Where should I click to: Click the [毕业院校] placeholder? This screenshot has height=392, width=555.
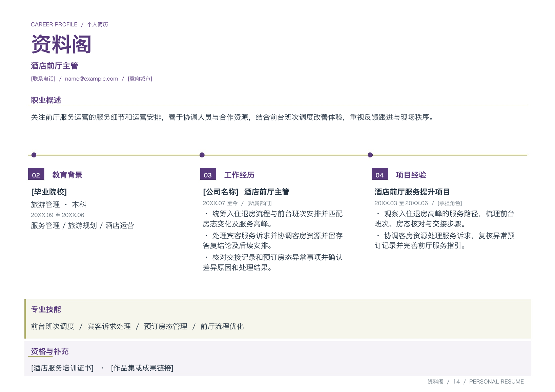point(49,192)
